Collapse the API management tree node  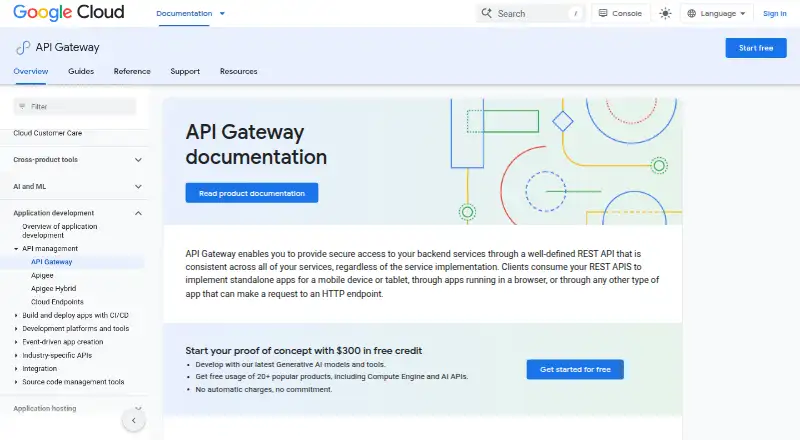click(16, 249)
